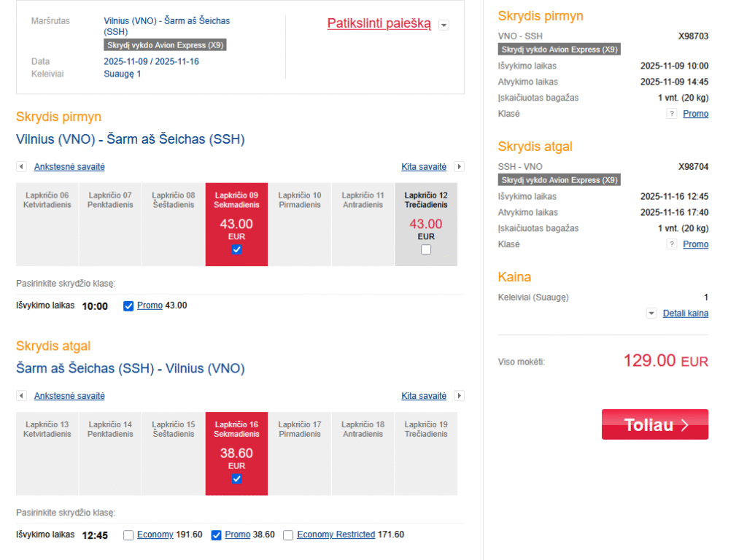The width and height of the screenshot is (747, 560).
Task: Check the Lapkričio 12 43.00 EUR box
Action: coord(426,250)
